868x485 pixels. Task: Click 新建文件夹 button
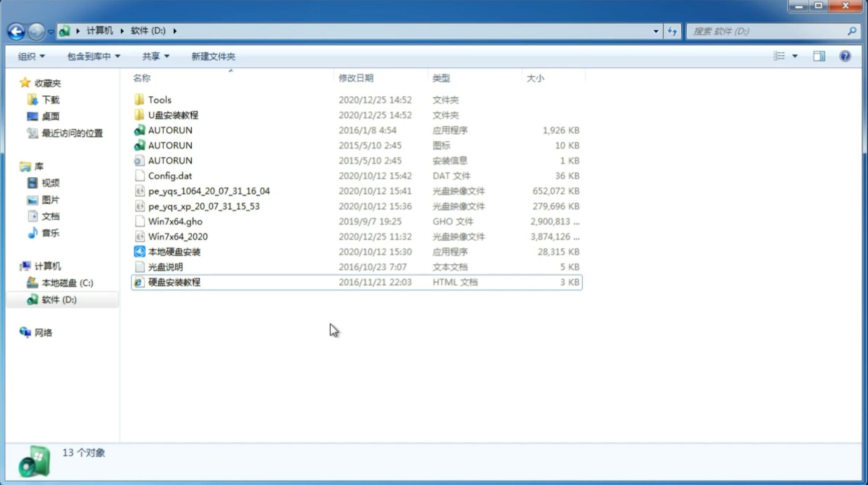[213, 56]
